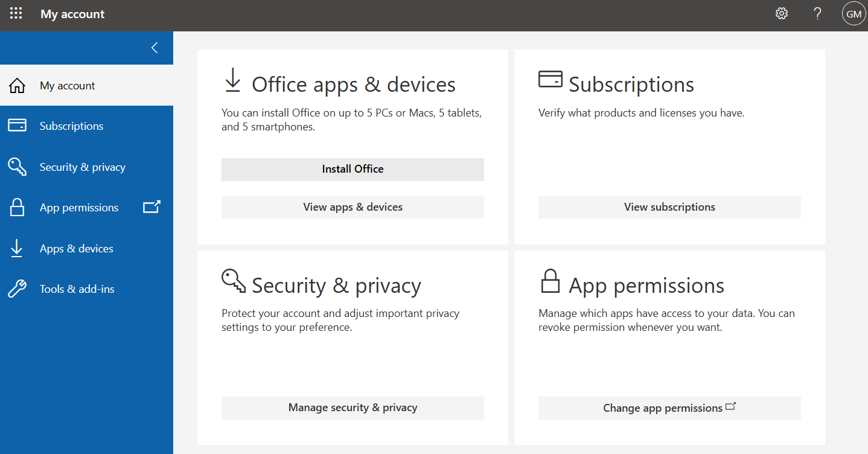868x454 pixels.
Task: Click the My account title in header
Action: (72, 14)
